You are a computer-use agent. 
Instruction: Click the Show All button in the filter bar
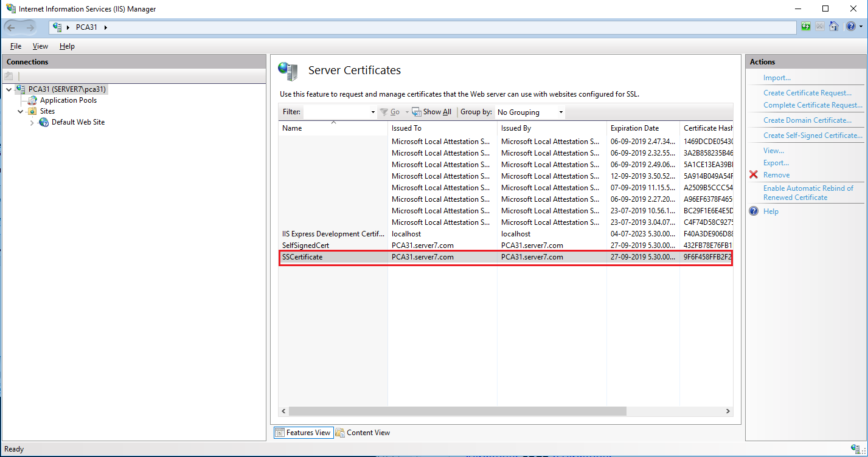(432, 112)
